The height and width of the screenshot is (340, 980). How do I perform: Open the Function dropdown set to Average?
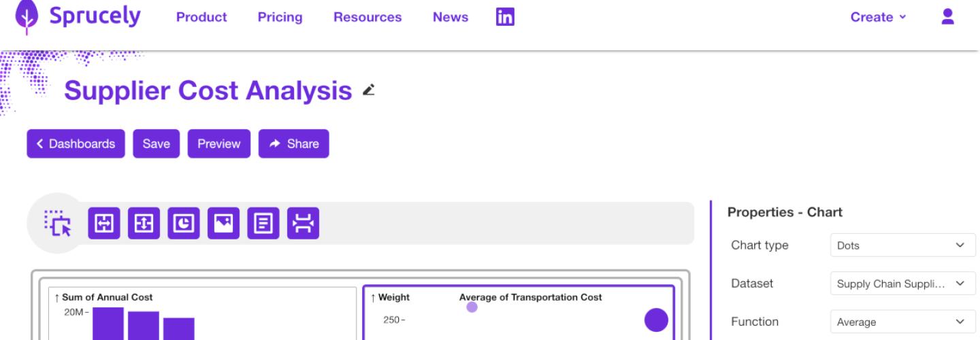point(902,322)
